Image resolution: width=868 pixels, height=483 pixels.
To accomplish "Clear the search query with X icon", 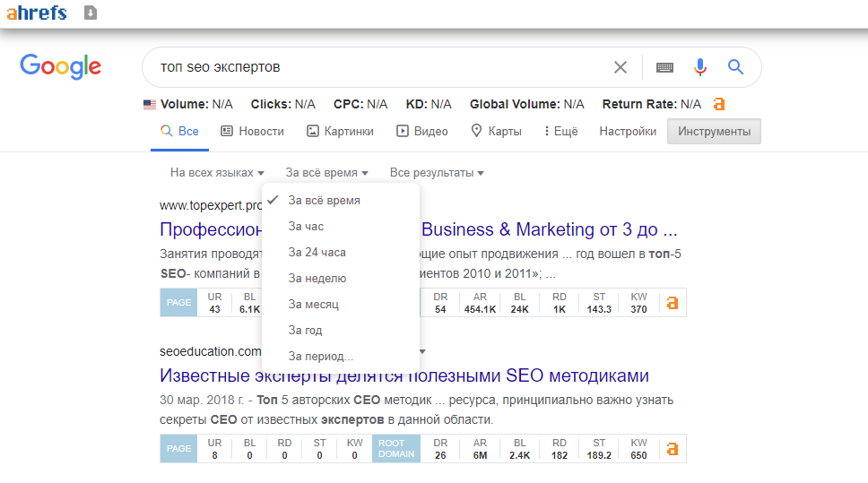I will pos(620,67).
